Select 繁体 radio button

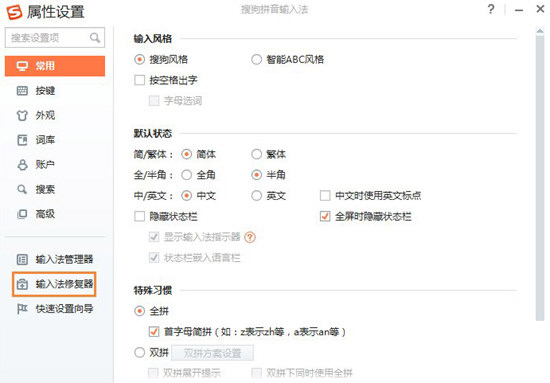(256, 154)
